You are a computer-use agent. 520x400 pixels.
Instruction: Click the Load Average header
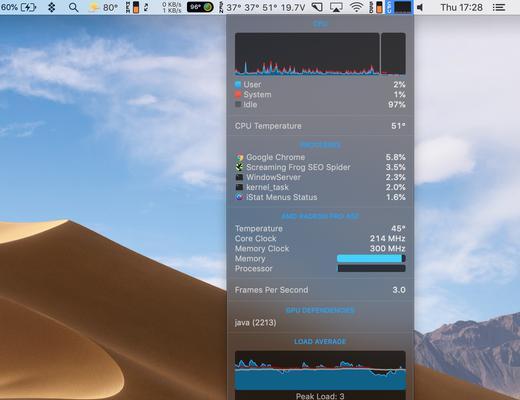pos(320,341)
